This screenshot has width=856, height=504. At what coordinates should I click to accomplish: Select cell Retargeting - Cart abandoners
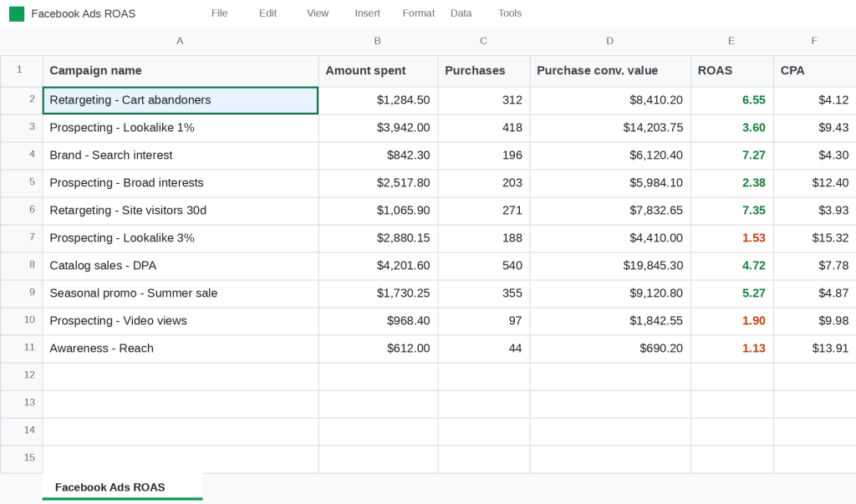tap(181, 100)
